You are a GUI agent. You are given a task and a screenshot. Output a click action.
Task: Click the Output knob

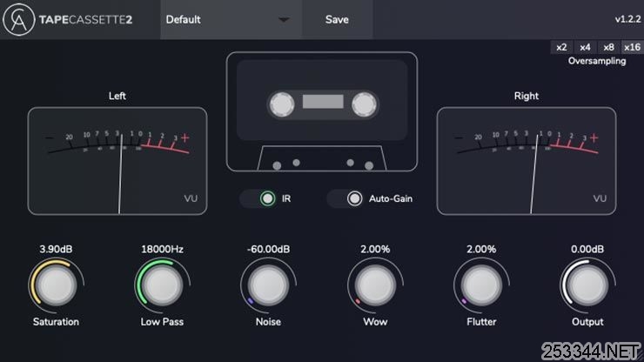[x=587, y=285]
